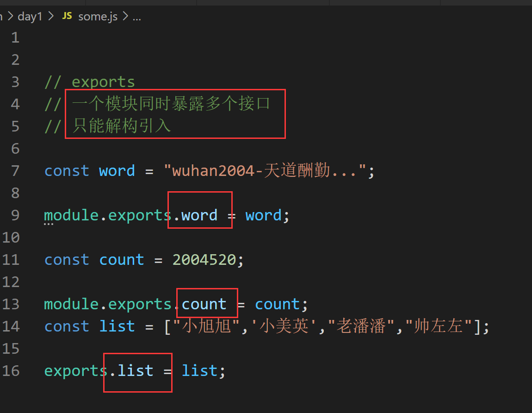Click 'exports' on line 13
532x413 pixels.
pyautogui.click(x=139, y=305)
